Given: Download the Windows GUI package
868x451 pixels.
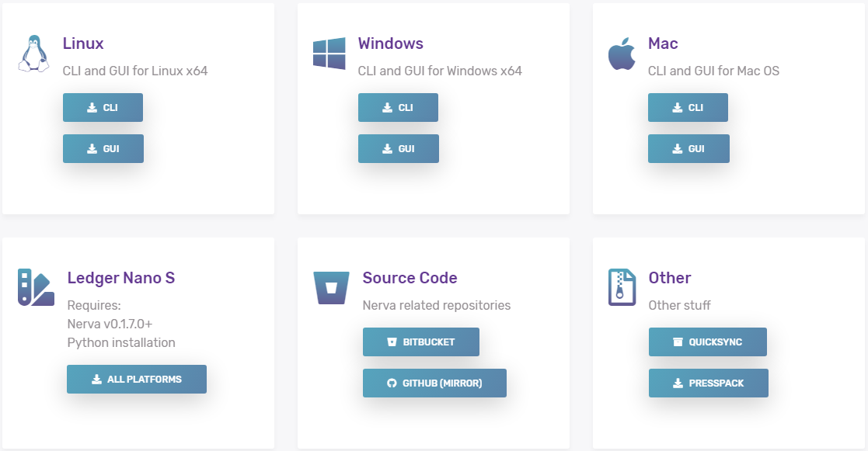Looking at the screenshot, I should click(399, 149).
